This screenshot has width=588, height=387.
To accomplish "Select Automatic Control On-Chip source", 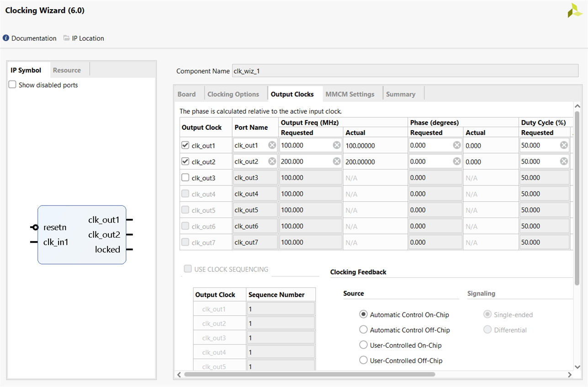I will 364,314.
